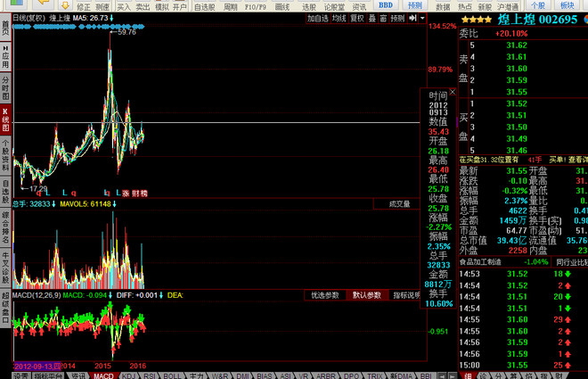Toggle 复权 on the chart header
Image resolution: width=588 pixels, height=379 pixels.
click(357, 18)
